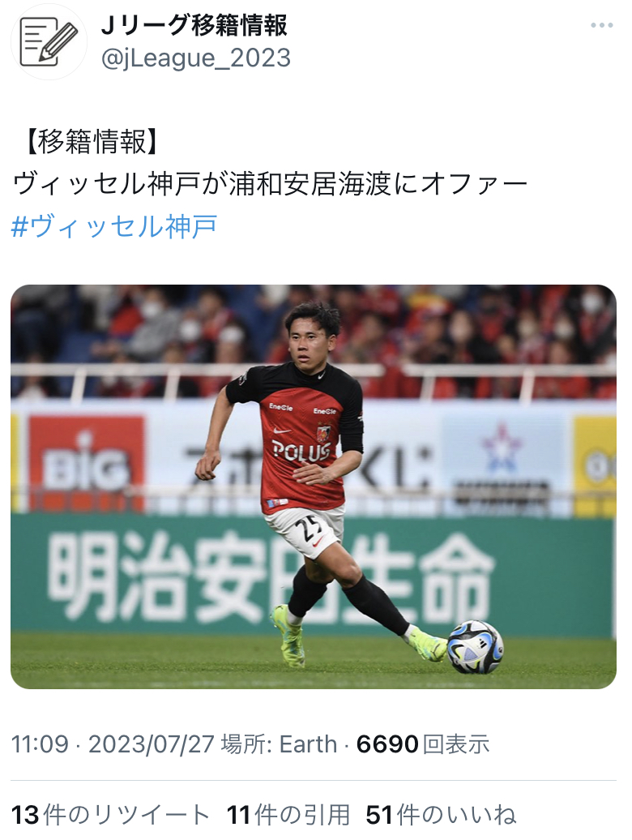Show the 51件のいいね likes list
The image size is (632, 840).
point(441,815)
